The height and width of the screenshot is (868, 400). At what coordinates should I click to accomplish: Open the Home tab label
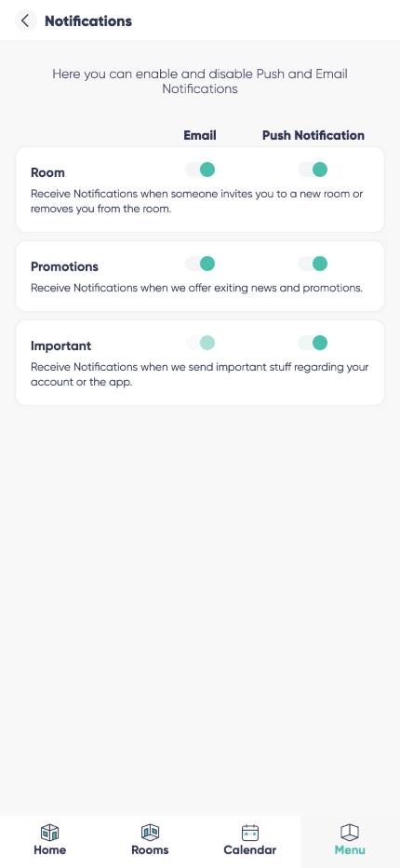coord(50,849)
